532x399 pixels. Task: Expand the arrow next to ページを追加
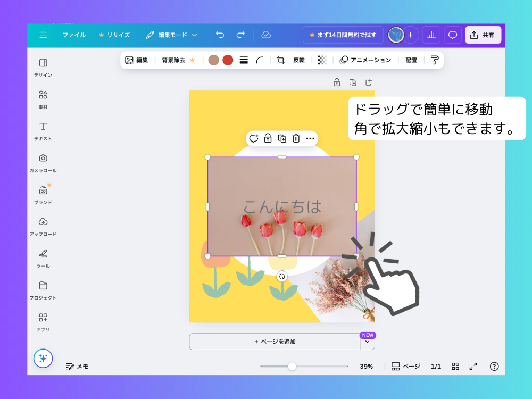(367, 342)
